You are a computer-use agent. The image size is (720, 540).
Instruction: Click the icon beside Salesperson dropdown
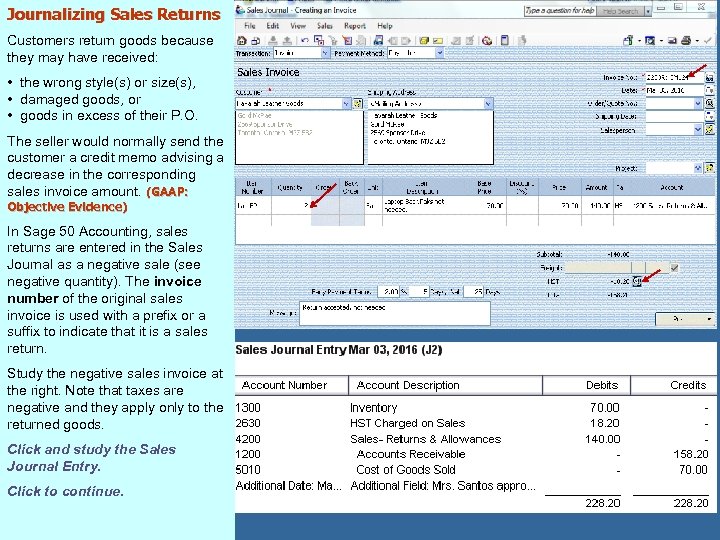tap(709, 129)
